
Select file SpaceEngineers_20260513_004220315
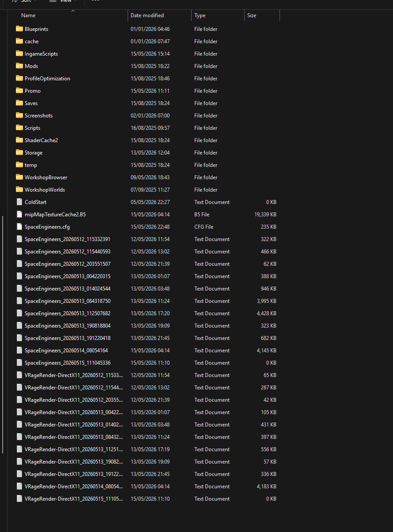68,276
